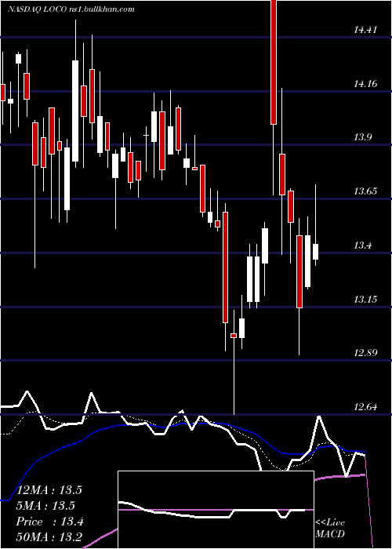392x549 pixels.
Task: Click the 13.15 price axis label
Action: tap(365, 300)
